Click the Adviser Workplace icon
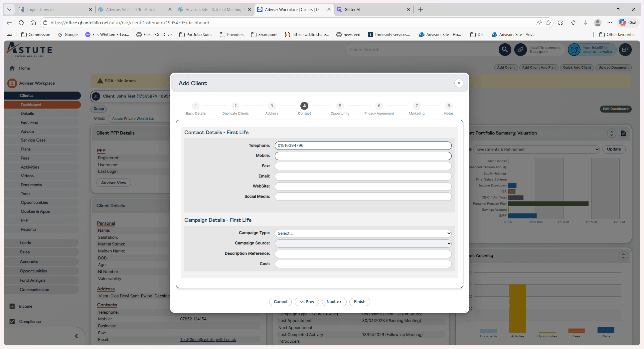Image resolution: width=644 pixels, height=349 pixels. (12, 83)
